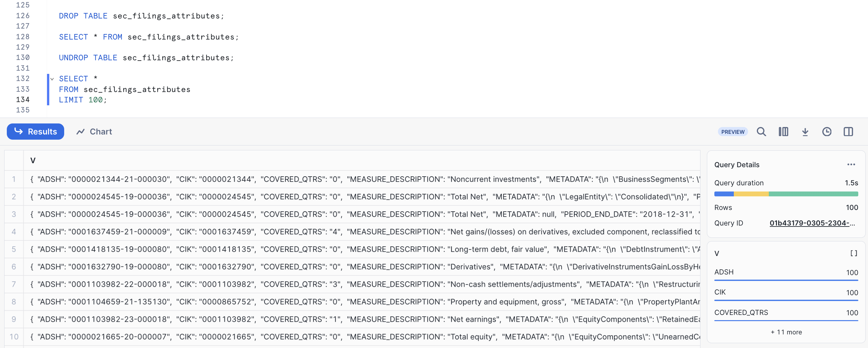Click line number 134 in the gutter
The width and height of the screenshot is (868, 348).
[x=23, y=100]
